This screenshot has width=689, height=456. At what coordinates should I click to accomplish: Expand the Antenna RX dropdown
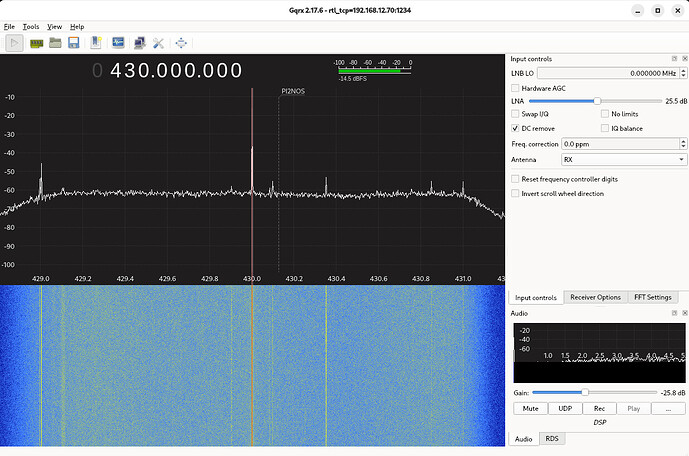click(624, 159)
